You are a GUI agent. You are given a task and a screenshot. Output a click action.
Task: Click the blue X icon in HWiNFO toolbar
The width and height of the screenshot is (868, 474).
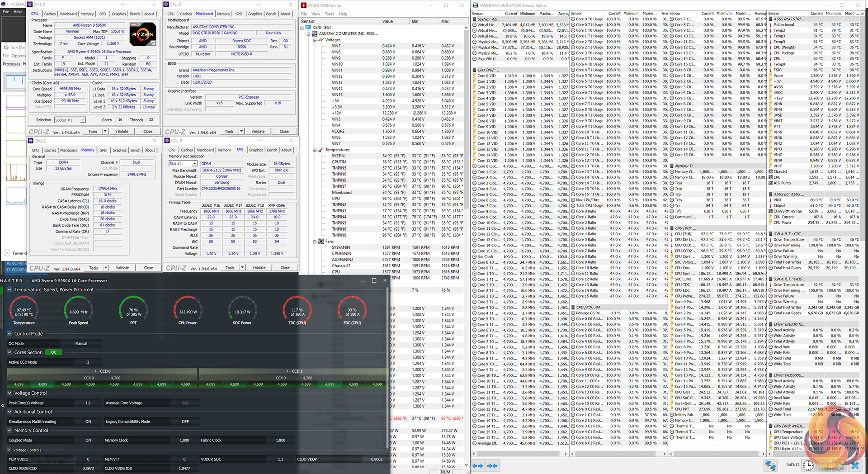coord(855,465)
